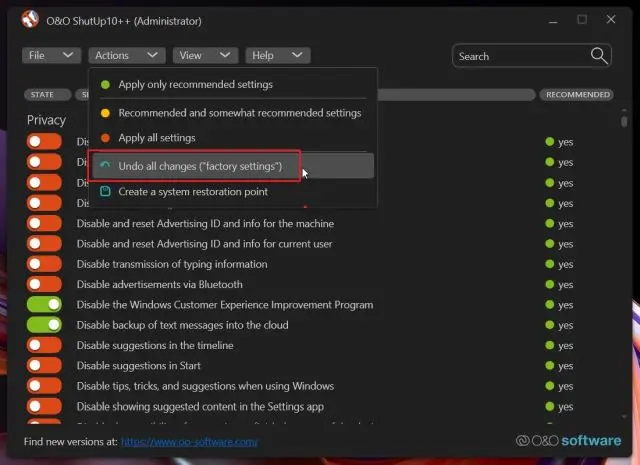Viewport: 640px width, 465px height.
Task: Click green recommended dot for tips, tricks row
Action: (x=550, y=386)
